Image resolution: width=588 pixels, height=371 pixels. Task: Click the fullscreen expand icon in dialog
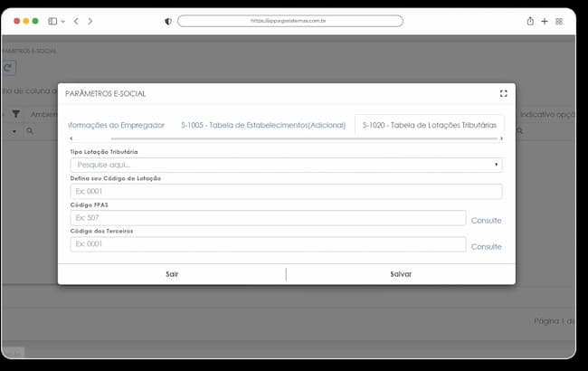tap(503, 93)
